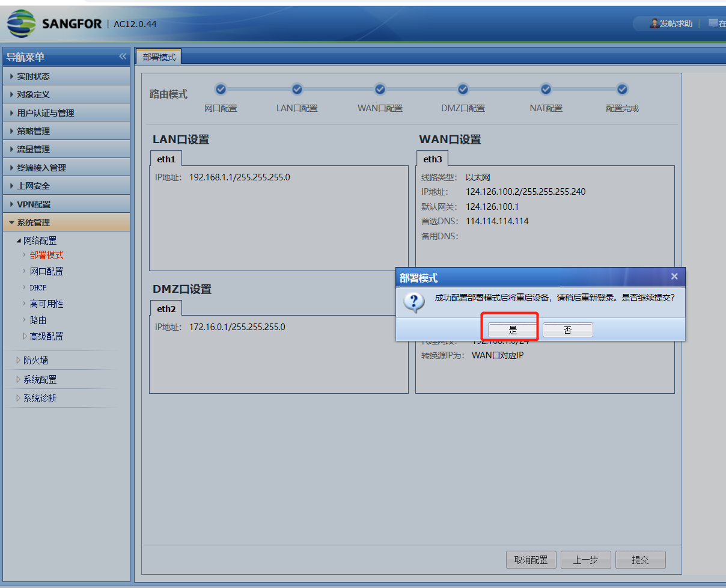The width and height of the screenshot is (726, 588).
Task: Collapse the navigation menu with double-chevron icon
Action: [x=123, y=57]
